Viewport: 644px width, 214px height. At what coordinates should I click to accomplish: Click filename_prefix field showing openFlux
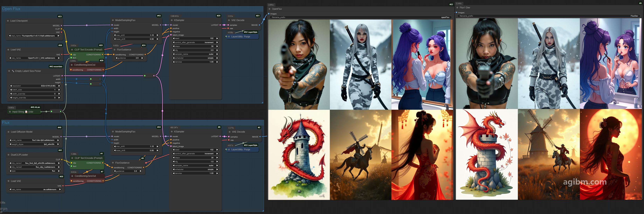coord(361,17)
